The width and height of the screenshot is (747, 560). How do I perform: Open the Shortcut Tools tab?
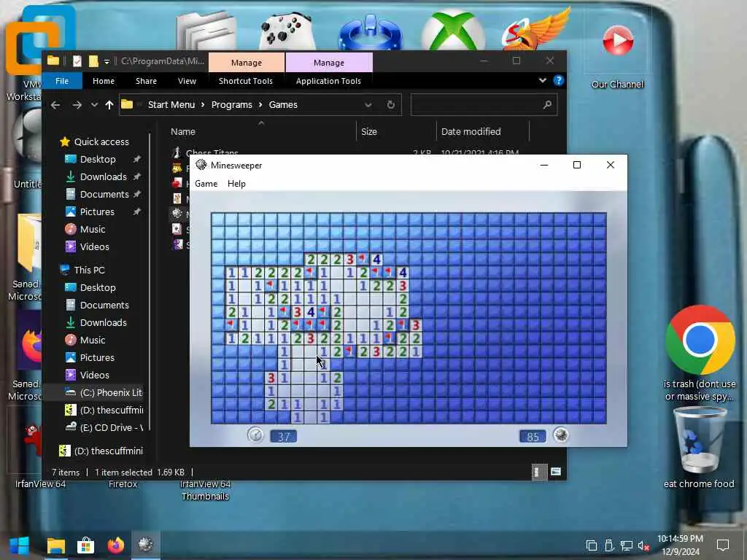[245, 81]
